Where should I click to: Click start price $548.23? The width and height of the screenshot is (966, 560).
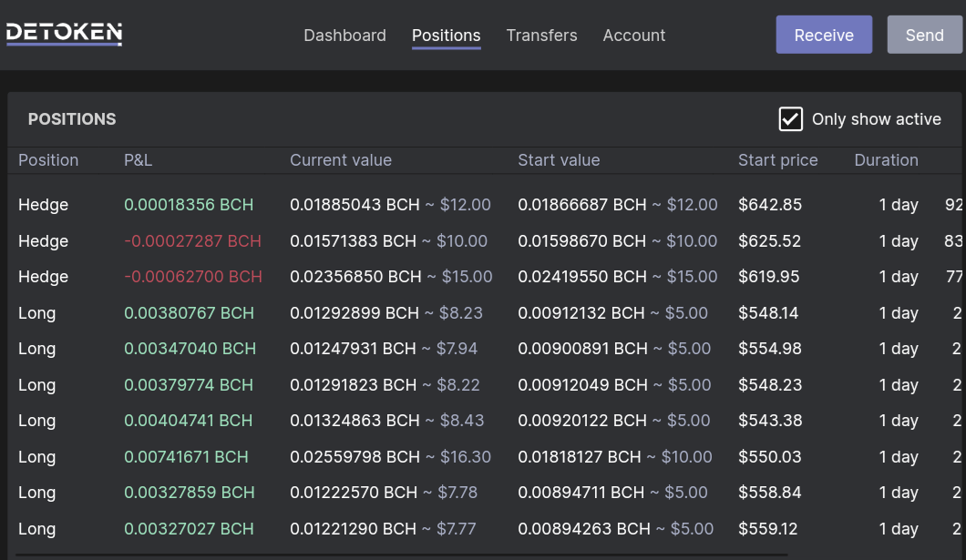770,384
